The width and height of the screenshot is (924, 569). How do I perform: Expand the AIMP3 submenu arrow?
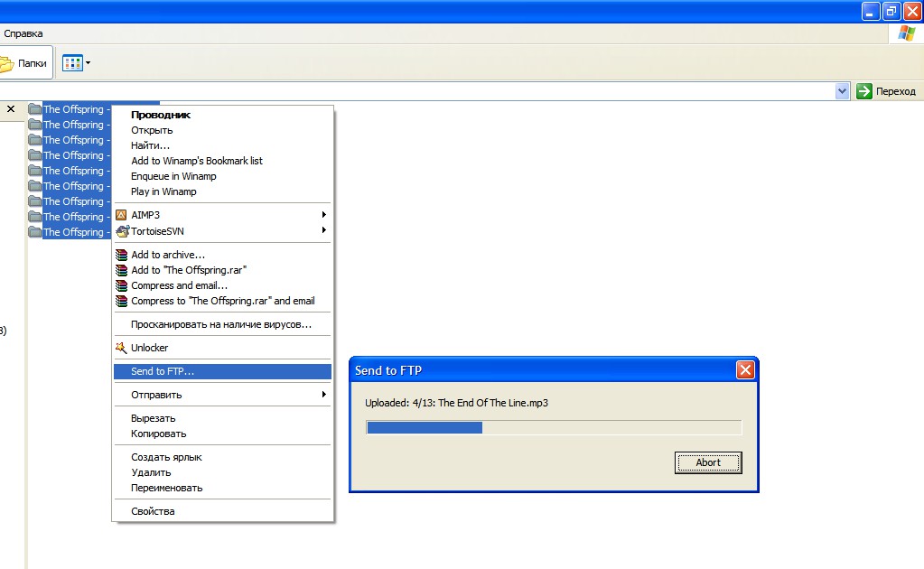[x=323, y=214]
